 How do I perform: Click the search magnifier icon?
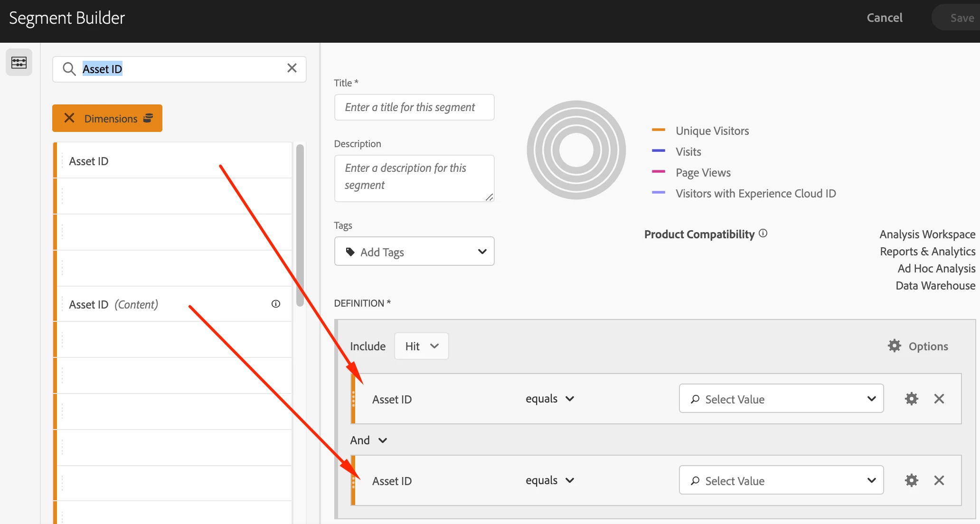point(69,69)
